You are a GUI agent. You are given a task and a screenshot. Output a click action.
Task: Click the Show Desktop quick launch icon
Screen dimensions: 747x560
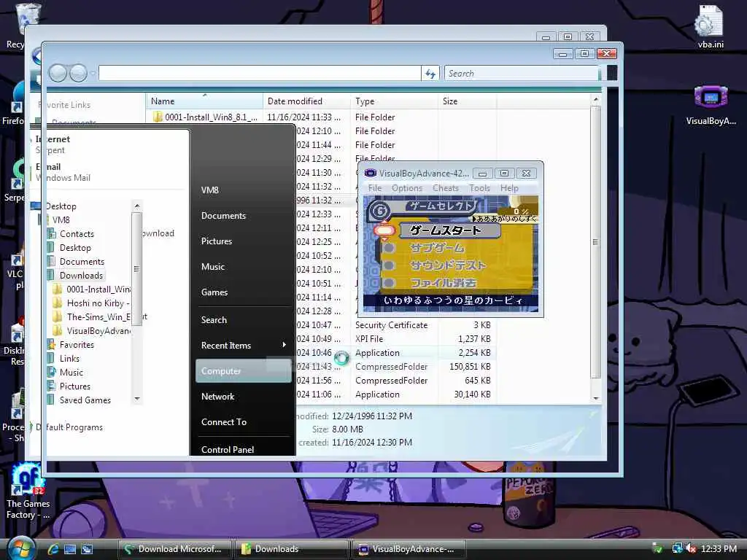tap(70, 549)
